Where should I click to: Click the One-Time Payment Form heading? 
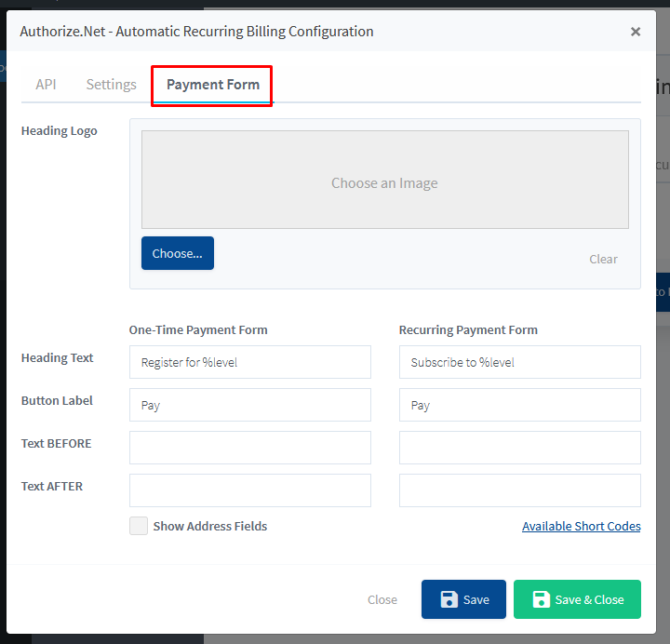[198, 329]
